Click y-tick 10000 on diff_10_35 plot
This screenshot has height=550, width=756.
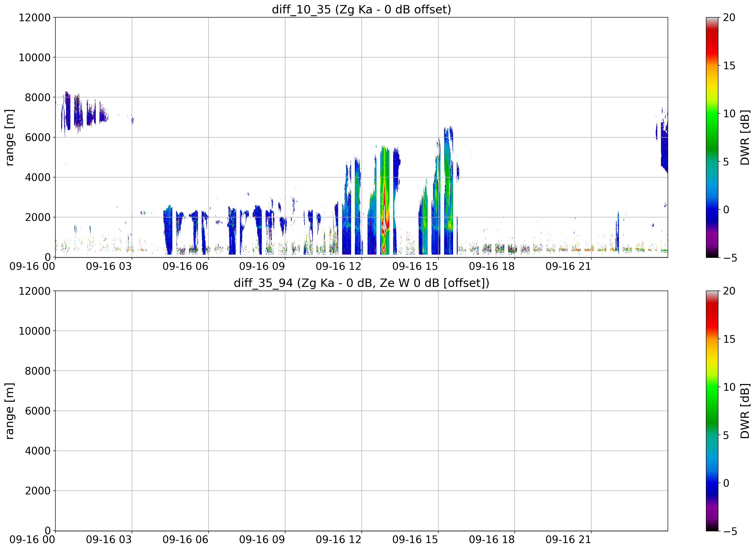click(35, 57)
